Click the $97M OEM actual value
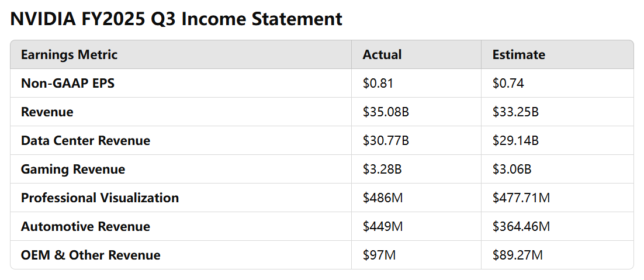 pyautogui.click(x=379, y=255)
